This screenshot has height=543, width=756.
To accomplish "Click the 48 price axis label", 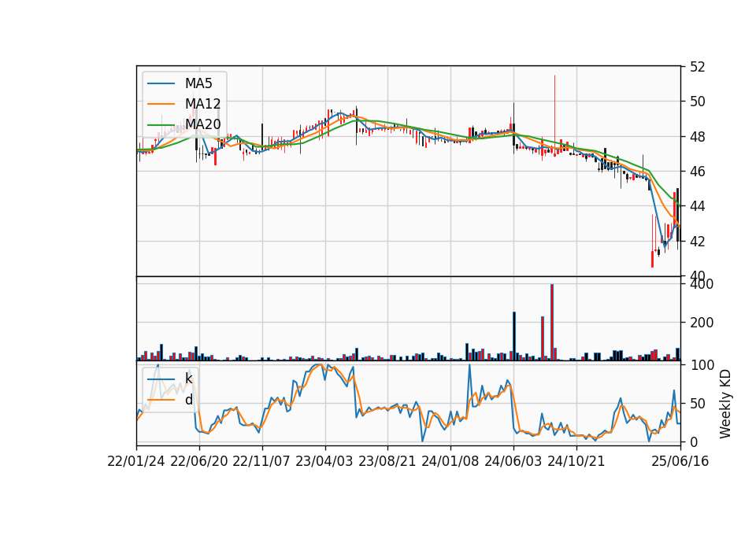I will point(697,137).
